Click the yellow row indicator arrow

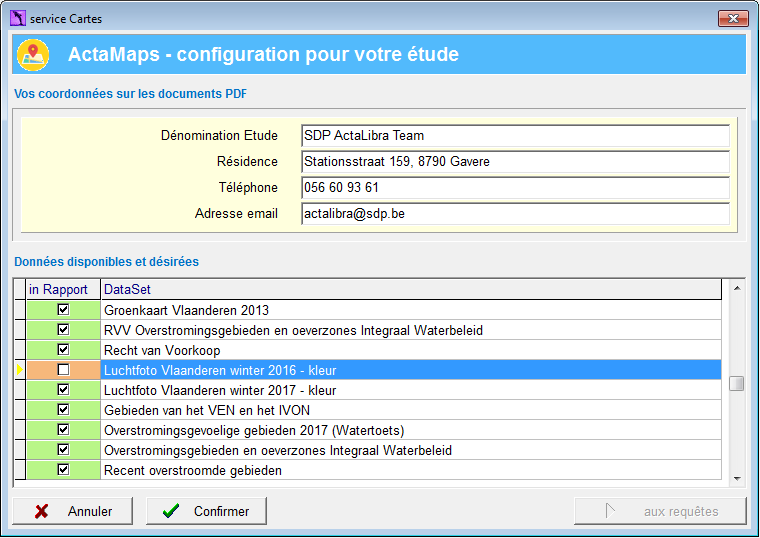[20, 370]
